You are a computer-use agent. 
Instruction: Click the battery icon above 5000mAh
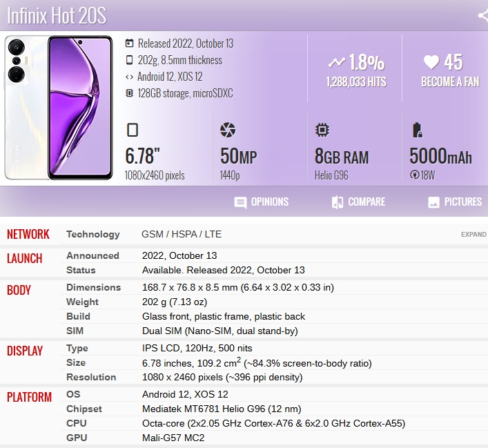(x=416, y=130)
